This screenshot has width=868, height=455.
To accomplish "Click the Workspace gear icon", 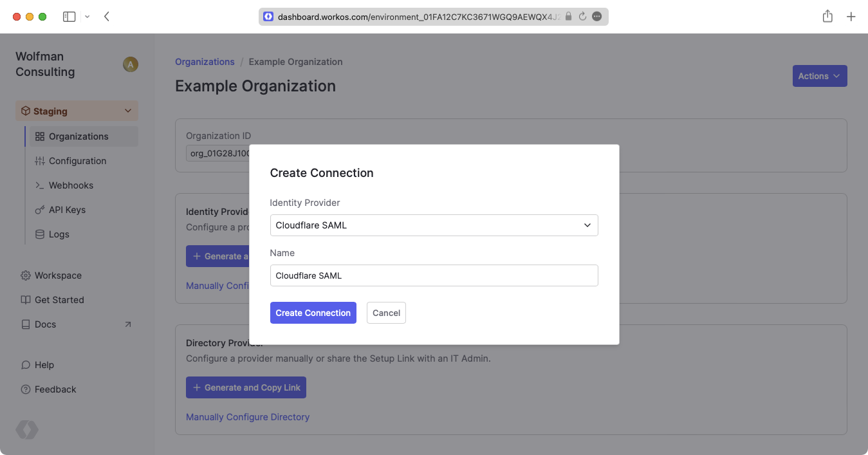I will coord(26,275).
